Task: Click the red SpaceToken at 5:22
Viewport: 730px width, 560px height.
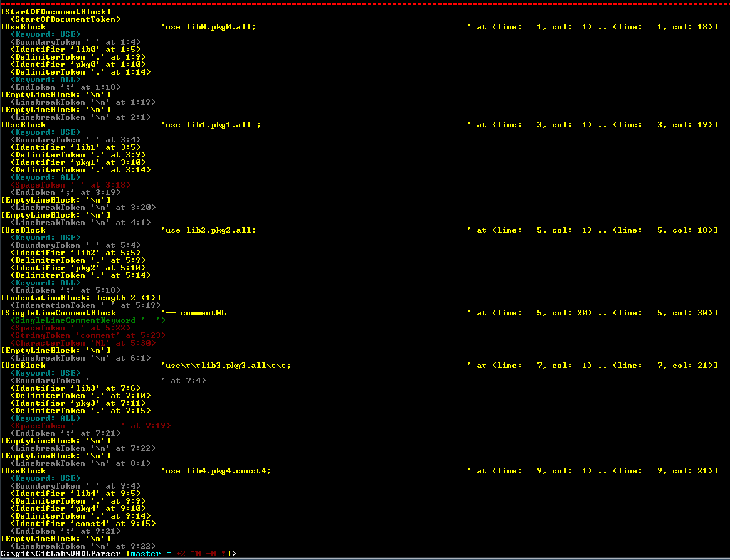Action: click(71, 328)
